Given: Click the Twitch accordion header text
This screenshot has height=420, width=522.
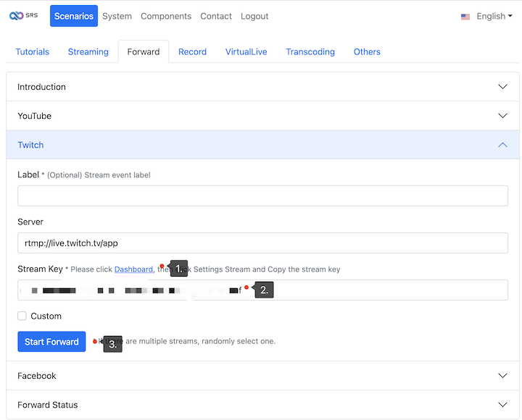Looking at the screenshot, I should 30,145.
